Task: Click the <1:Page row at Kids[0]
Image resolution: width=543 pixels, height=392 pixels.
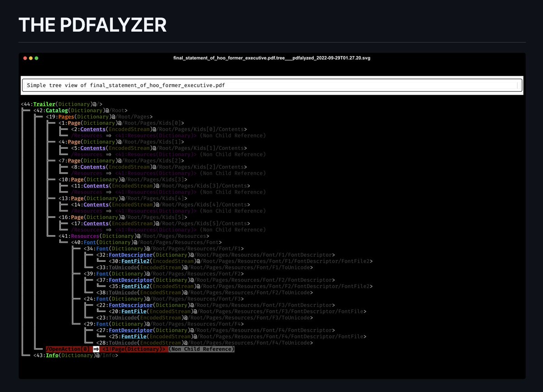Action: pyautogui.click(x=121, y=123)
